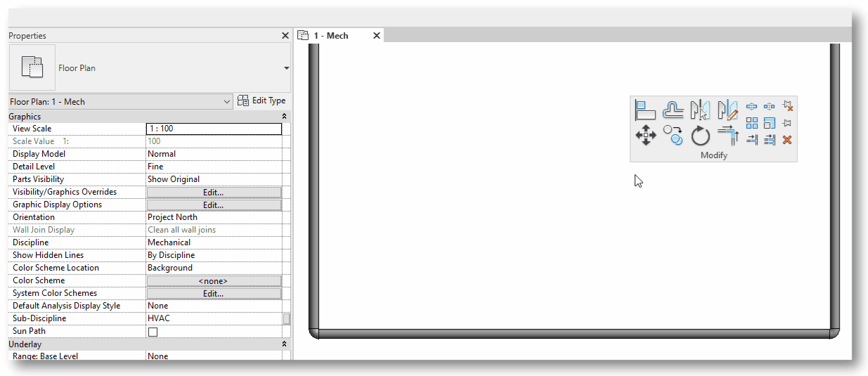Close the '1 - Mech' view tab

coord(376,36)
